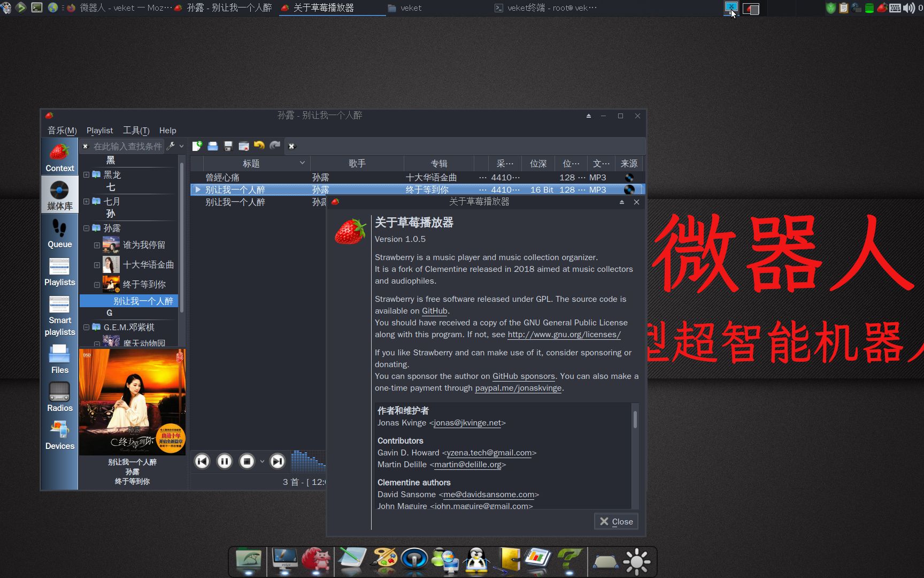Close the About dialog with Close button

[616, 521]
